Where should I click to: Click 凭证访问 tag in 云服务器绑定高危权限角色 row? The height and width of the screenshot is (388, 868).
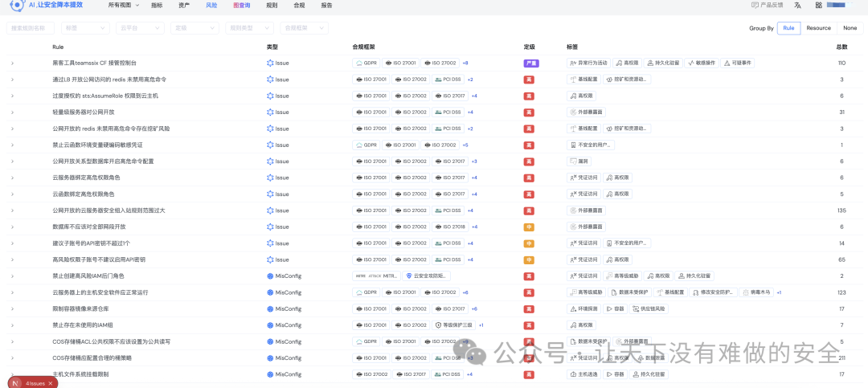[583, 178]
